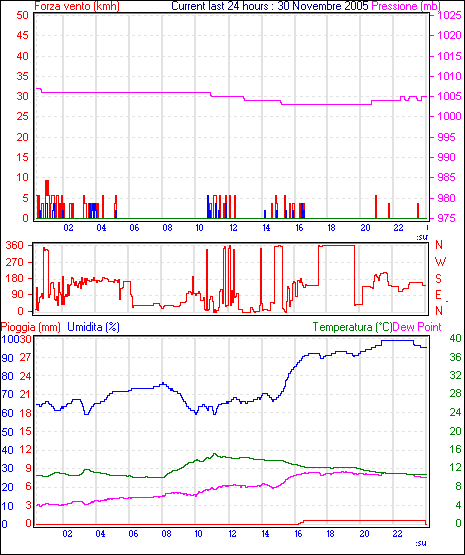Click the 'Forza vento (kmh)' title
This screenshot has height=555, width=465.
click(x=77, y=6)
